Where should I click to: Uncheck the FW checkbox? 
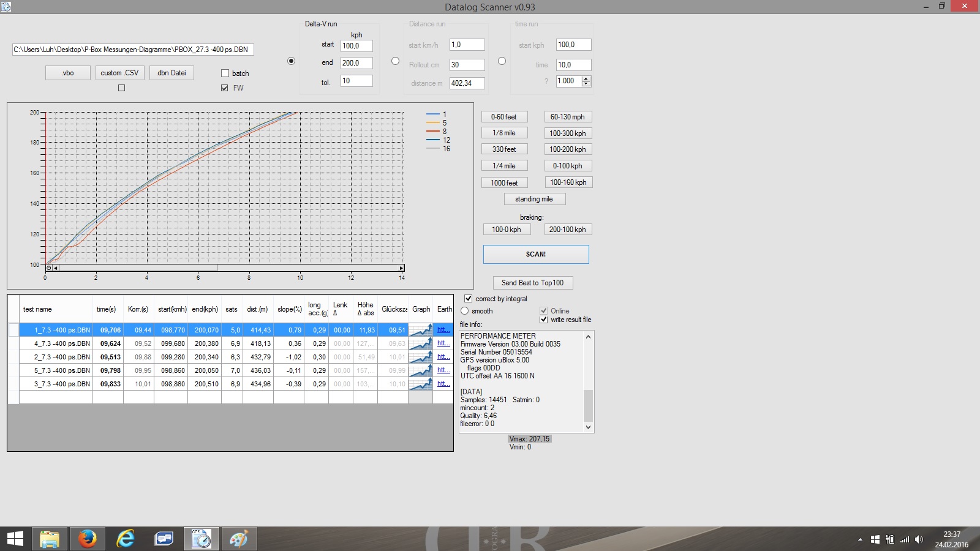coord(225,88)
